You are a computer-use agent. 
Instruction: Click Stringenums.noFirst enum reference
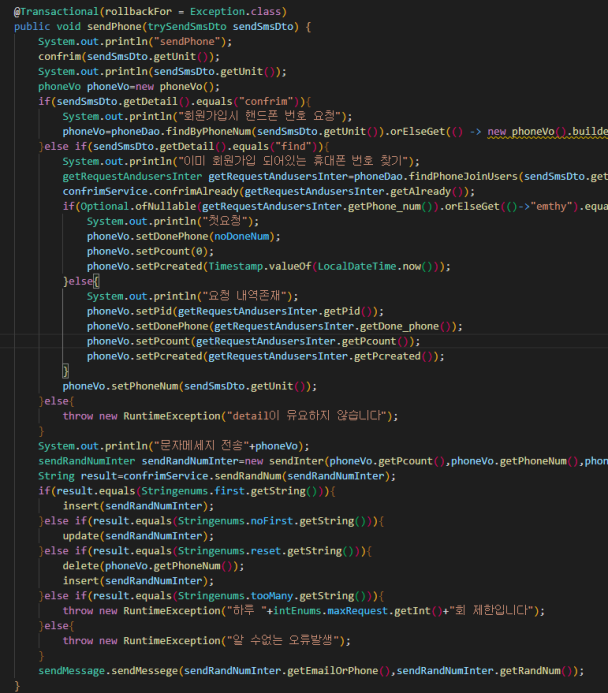(x=236, y=521)
